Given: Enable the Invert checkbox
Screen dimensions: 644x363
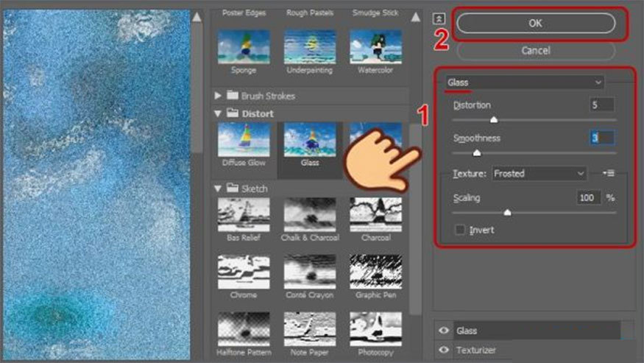Looking at the screenshot, I should (460, 230).
